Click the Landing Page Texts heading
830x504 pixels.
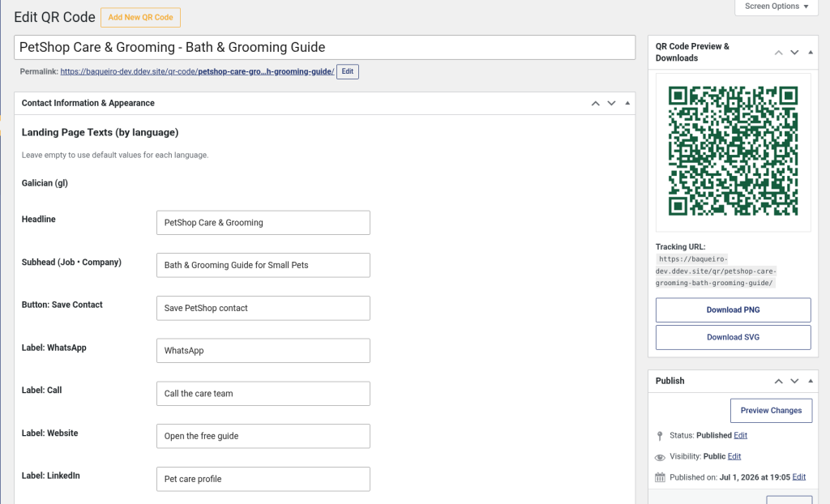pyautogui.click(x=100, y=132)
